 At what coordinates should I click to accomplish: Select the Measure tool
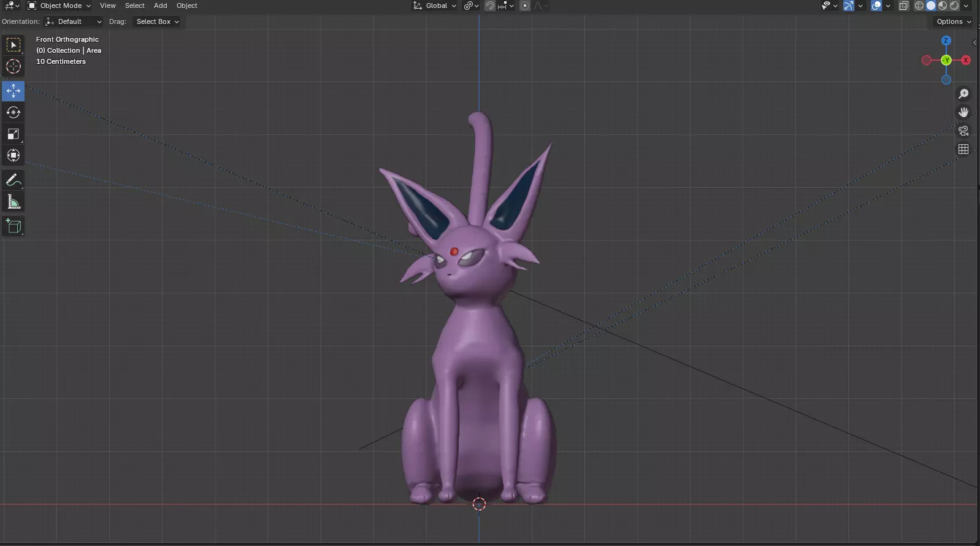click(x=13, y=202)
